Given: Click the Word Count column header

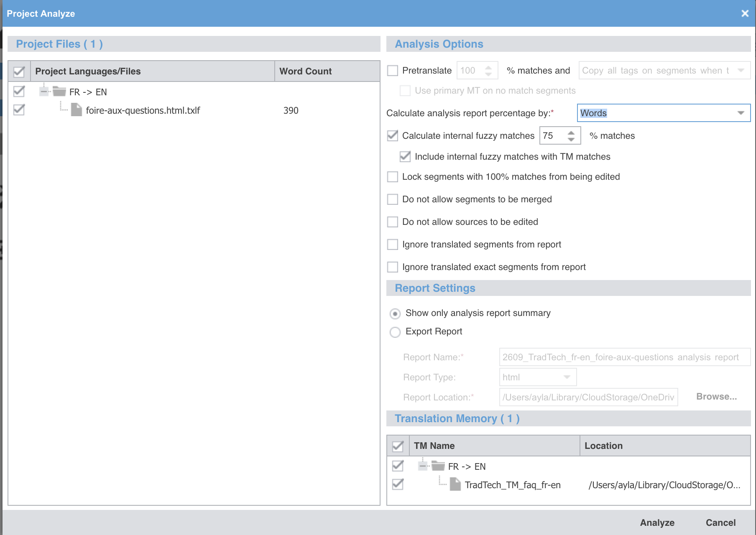Looking at the screenshot, I should coord(327,71).
